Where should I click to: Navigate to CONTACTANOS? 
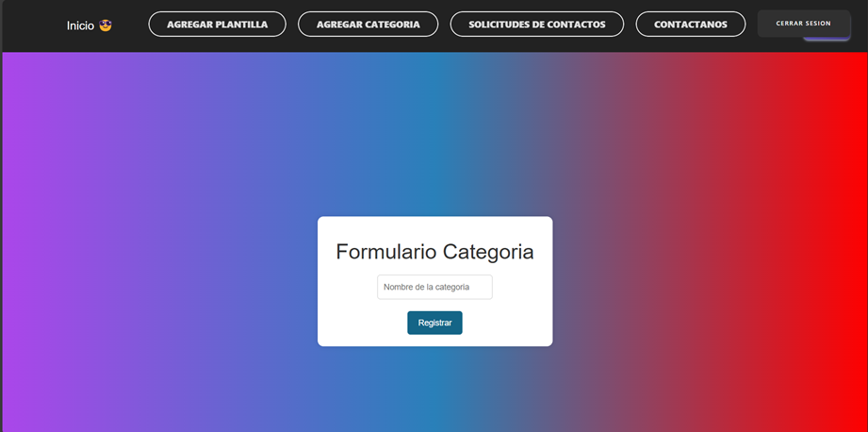[690, 25]
